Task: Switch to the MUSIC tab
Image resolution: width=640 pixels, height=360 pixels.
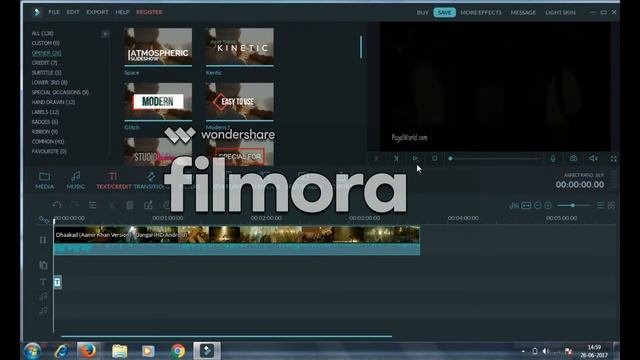Action: [76, 180]
